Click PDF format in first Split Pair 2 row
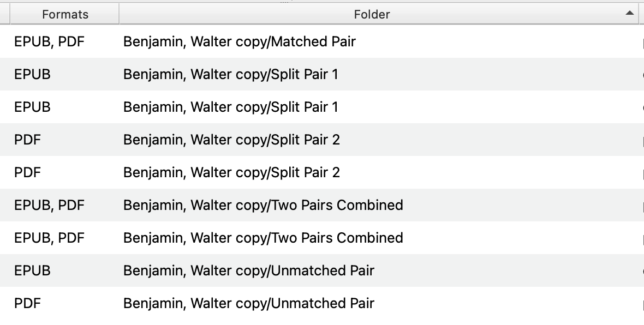 pyautogui.click(x=27, y=140)
